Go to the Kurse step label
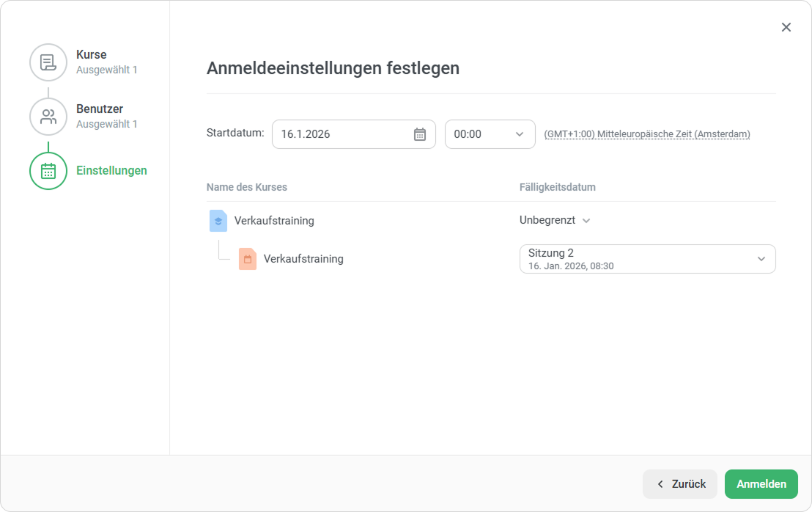Viewport: 812px width, 512px height. click(91, 55)
